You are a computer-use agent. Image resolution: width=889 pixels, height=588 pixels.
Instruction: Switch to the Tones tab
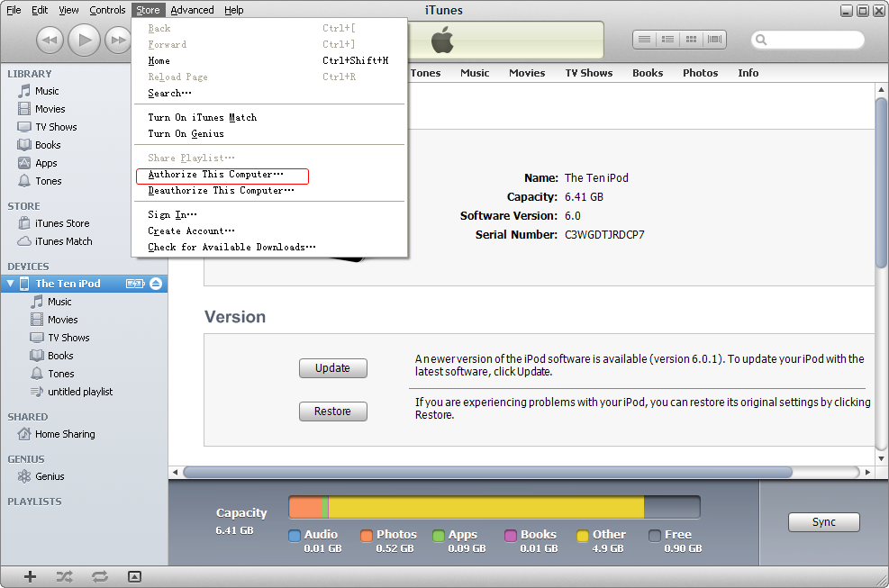point(425,73)
